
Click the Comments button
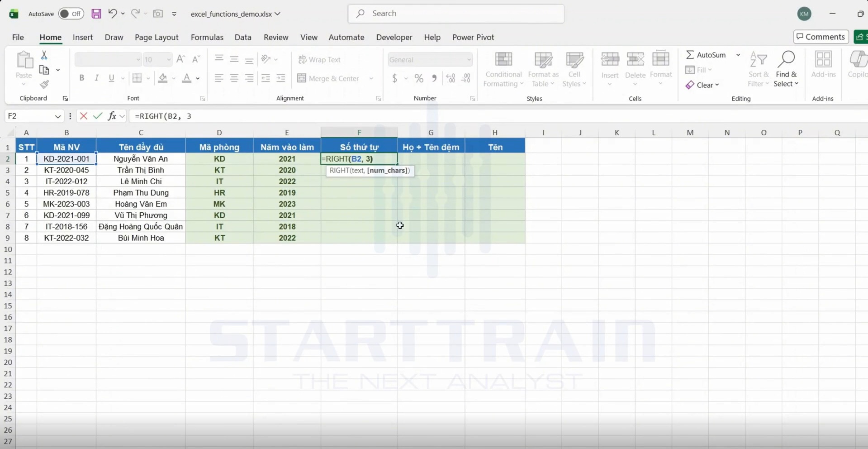click(821, 37)
